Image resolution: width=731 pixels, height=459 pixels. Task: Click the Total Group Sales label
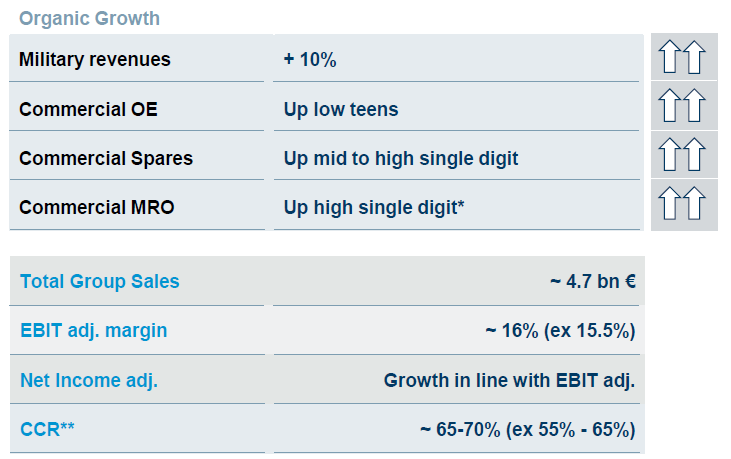coord(100,281)
